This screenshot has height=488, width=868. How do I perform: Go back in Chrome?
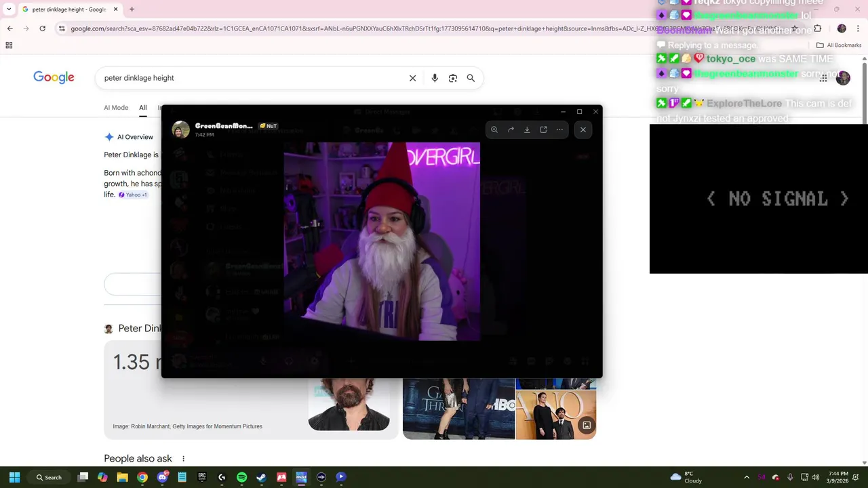9,28
